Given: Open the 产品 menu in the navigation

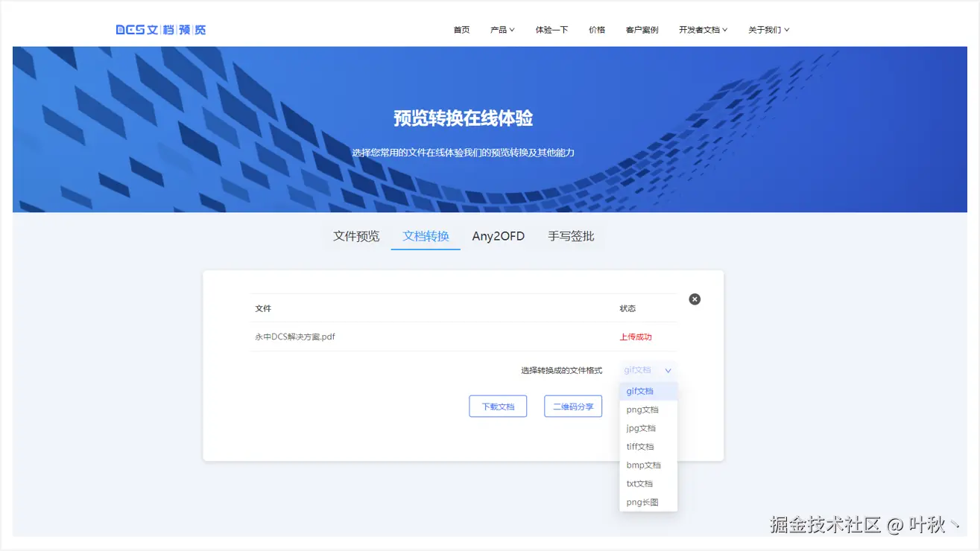Looking at the screenshot, I should 502,29.
